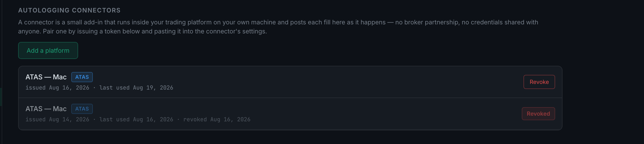Click the disabled Revoked status button
Image resolution: width=644 pixels, height=144 pixels.
[538, 114]
